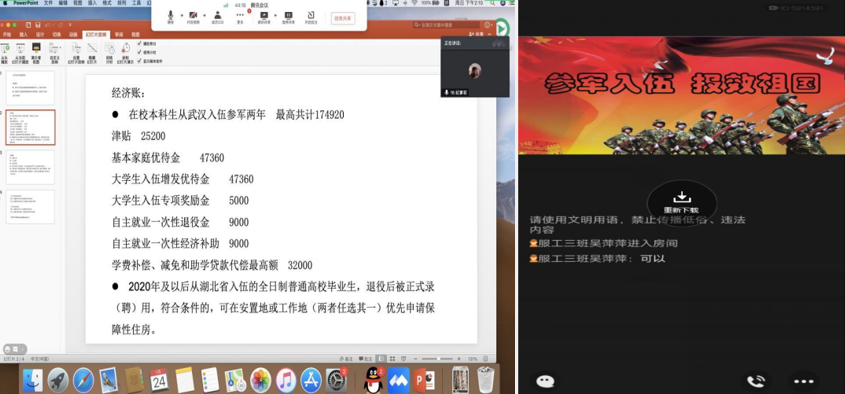Expand the new share options arrow

point(275,15)
